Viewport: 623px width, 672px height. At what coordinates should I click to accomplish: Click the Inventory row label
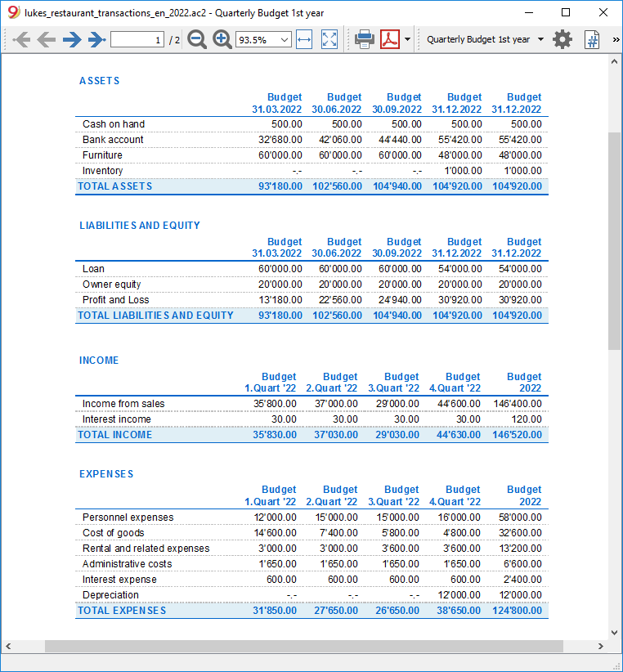[x=102, y=171]
